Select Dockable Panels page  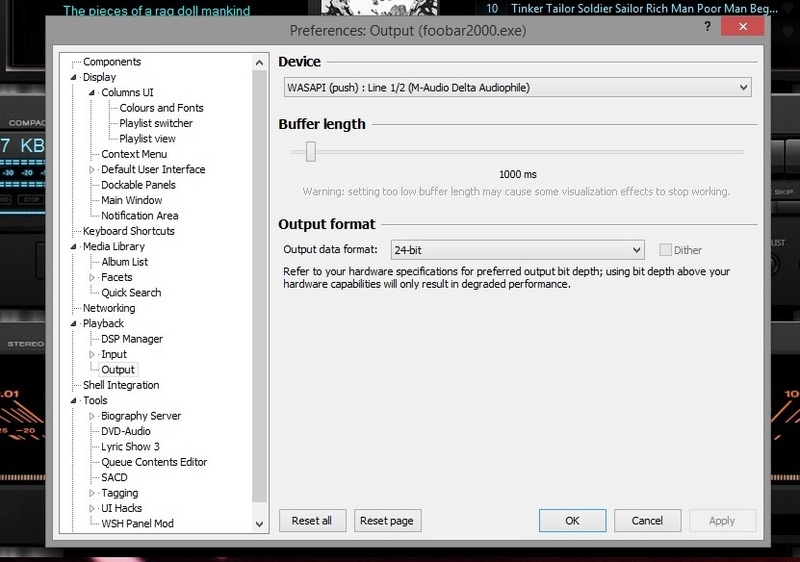coord(138,185)
